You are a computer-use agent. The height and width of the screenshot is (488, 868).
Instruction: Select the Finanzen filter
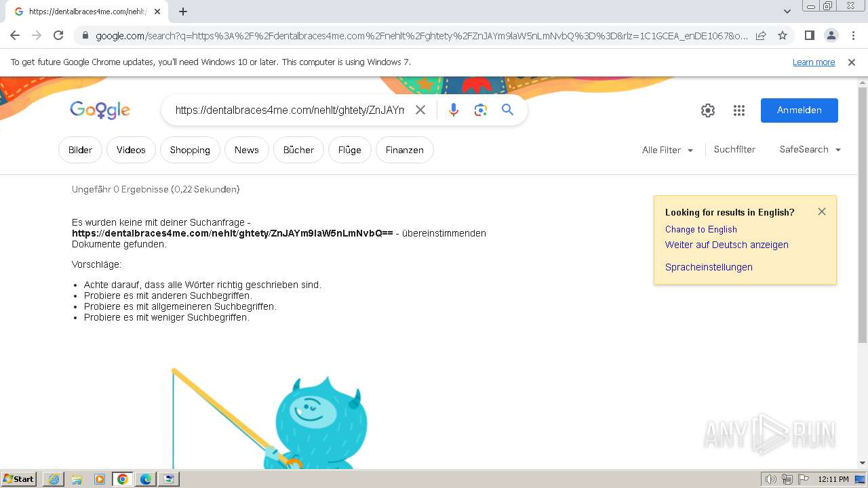(x=405, y=150)
